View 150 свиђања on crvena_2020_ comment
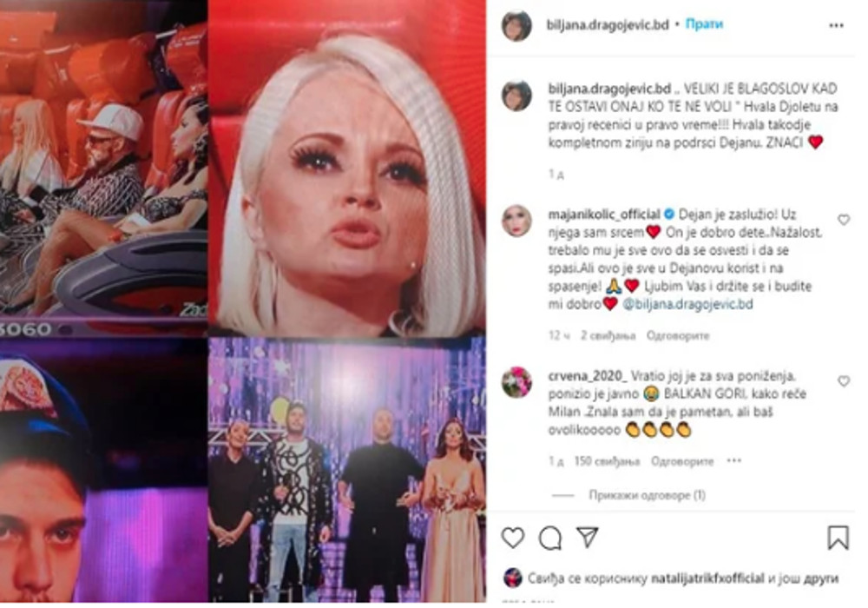 pyautogui.click(x=607, y=461)
